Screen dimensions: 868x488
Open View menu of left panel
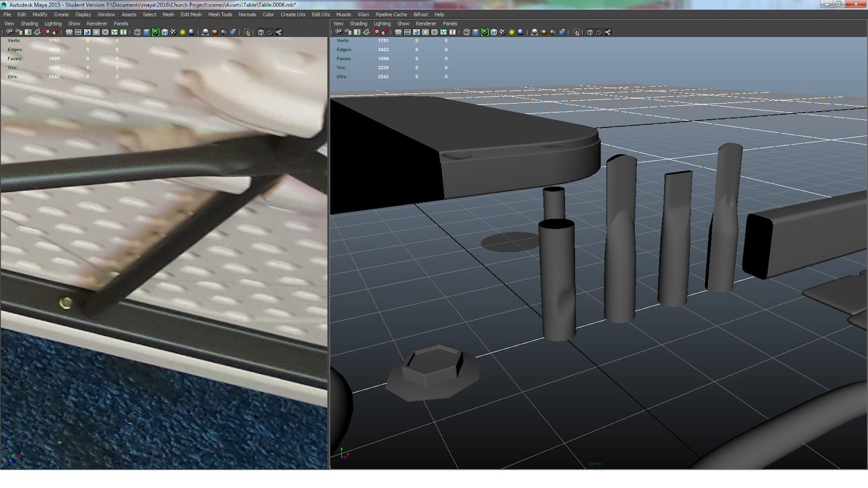pyautogui.click(x=9, y=24)
